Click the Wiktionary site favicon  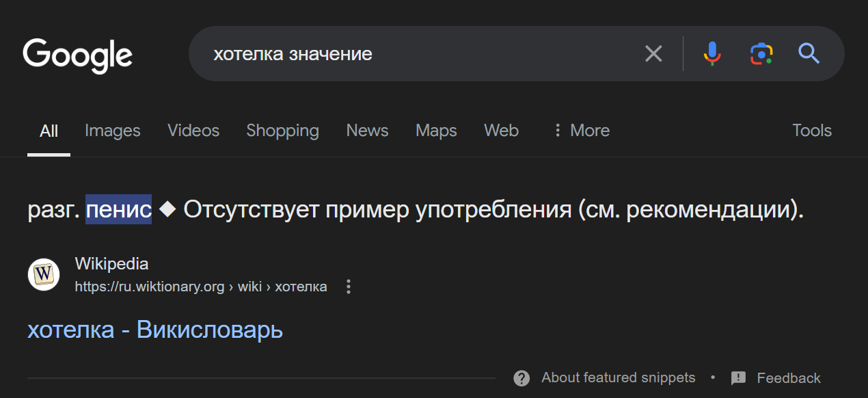tap(44, 274)
